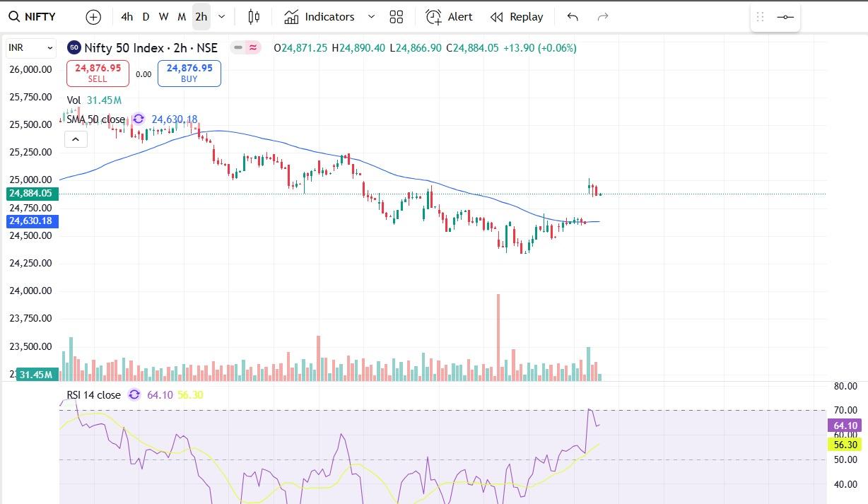
Task: Click the 70.00 RSI axis label
Action: pos(845,410)
